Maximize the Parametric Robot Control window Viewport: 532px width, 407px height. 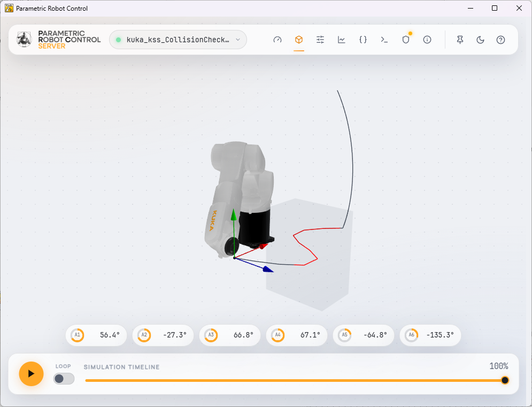click(x=495, y=8)
